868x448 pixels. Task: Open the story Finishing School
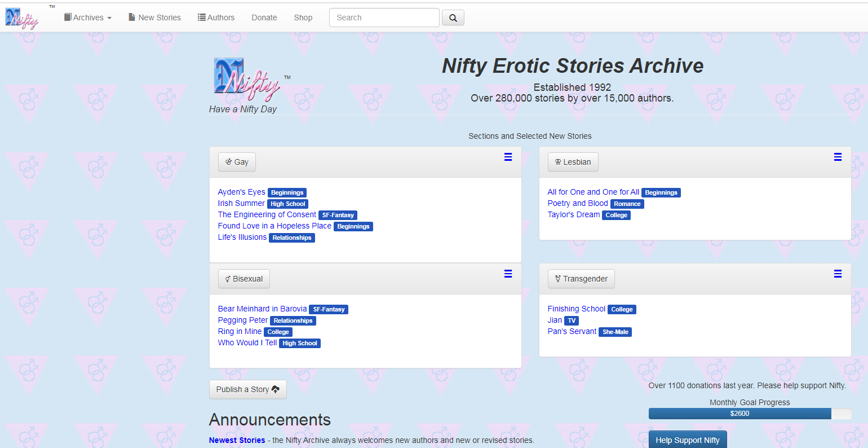[x=577, y=309]
